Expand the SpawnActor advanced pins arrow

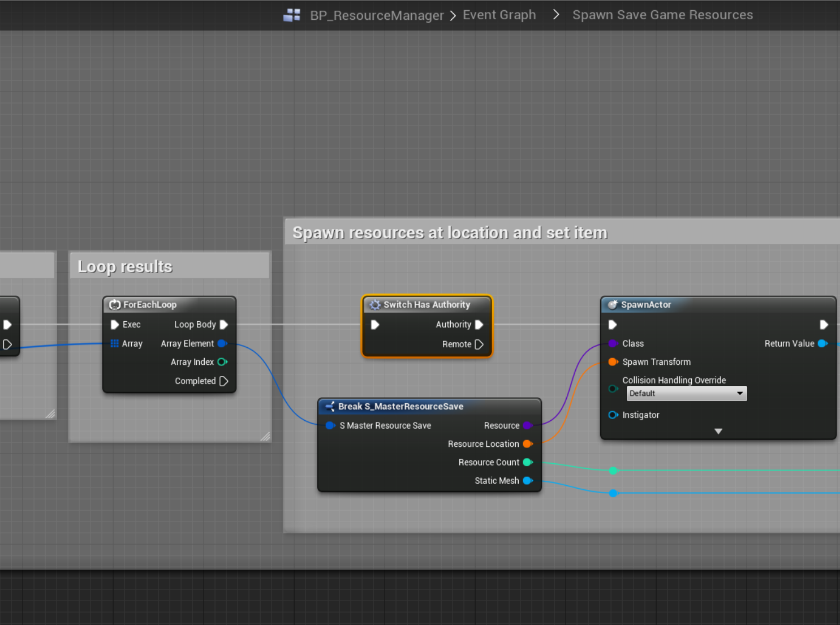(x=718, y=431)
